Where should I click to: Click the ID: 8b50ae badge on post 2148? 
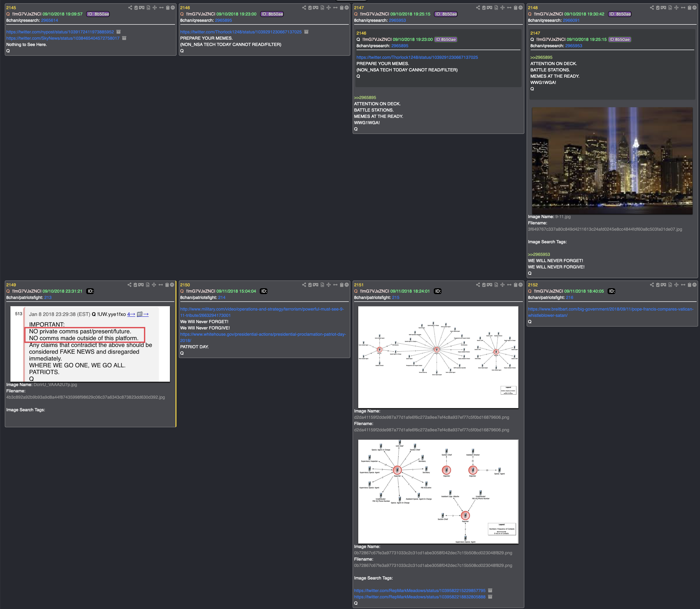[620, 14]
